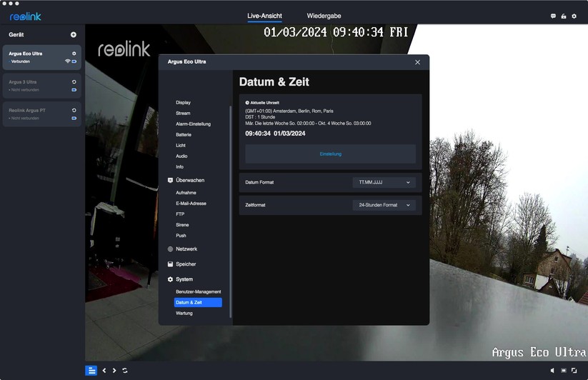Click the Speicher storage icon
588x380 pixels.
click(170, 264)
